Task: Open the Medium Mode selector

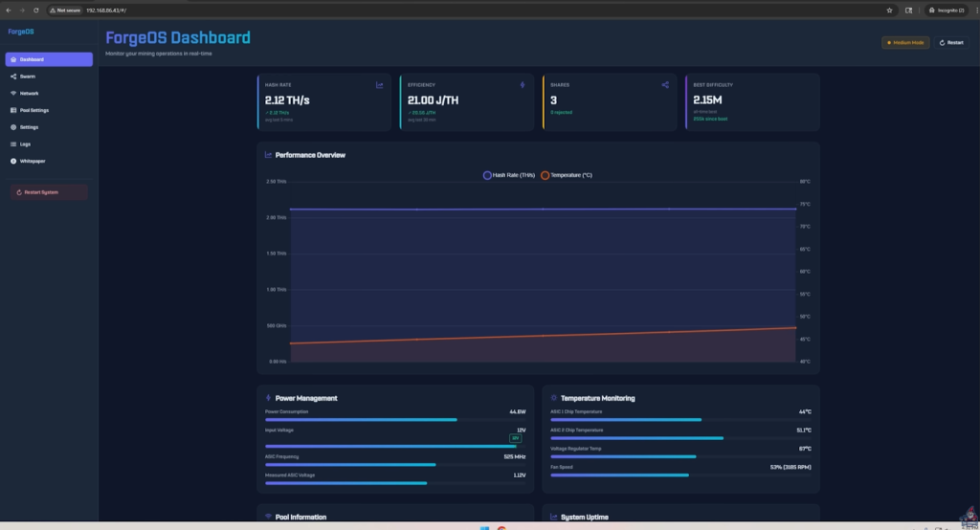Action: pos(905,42)
